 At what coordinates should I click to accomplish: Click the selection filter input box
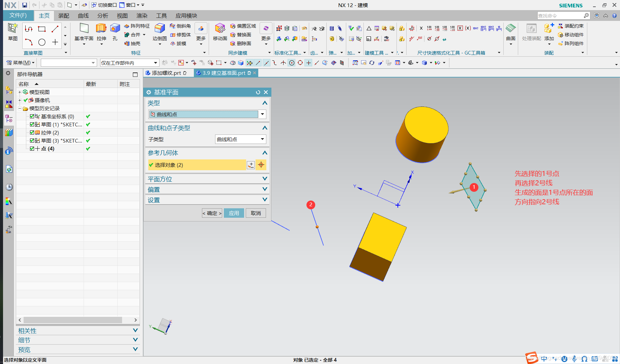click(x=68, y=63)
